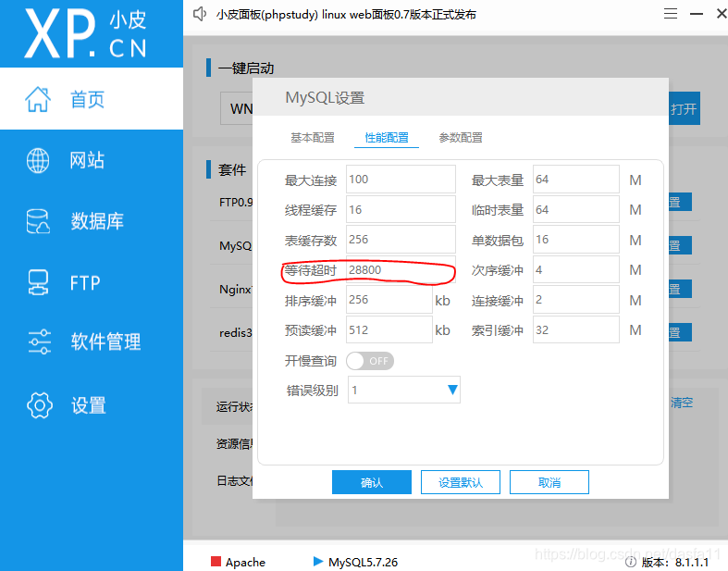Image resolution: width=728 pixels, height=571 pixels.
Task: Click the MySQL设置 dialog title
Action: tap(325, 98)
